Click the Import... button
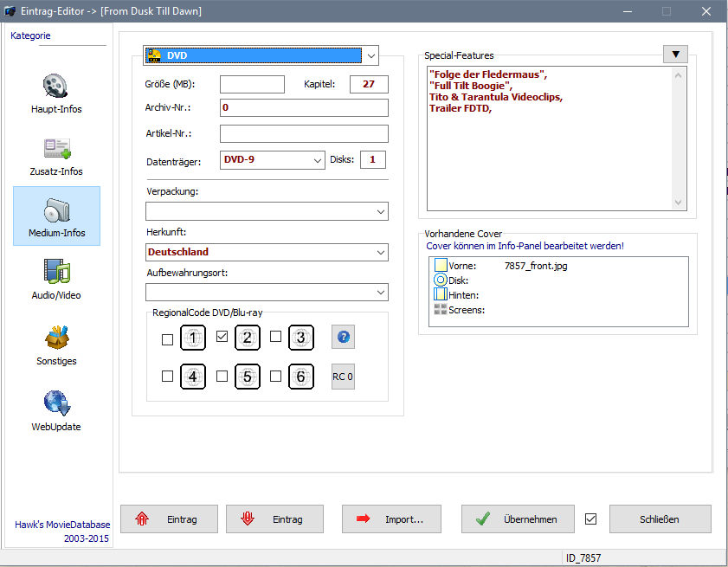This screenshot has width=728, height=567. tap(391, 519)
